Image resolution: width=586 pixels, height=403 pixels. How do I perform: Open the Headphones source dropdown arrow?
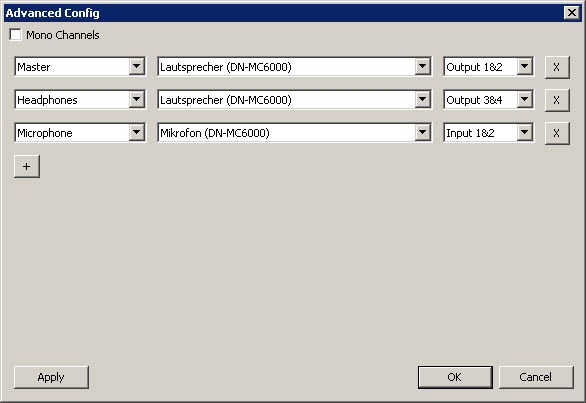(x=137, y=99)
